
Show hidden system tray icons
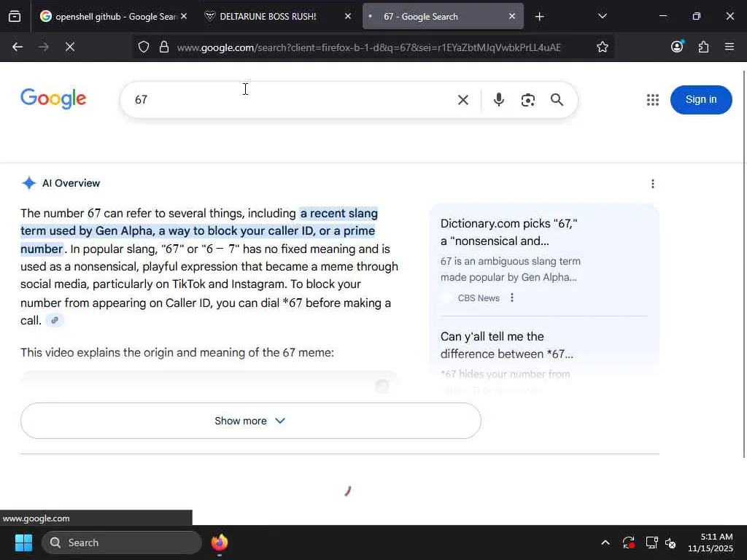pos(605,542)
